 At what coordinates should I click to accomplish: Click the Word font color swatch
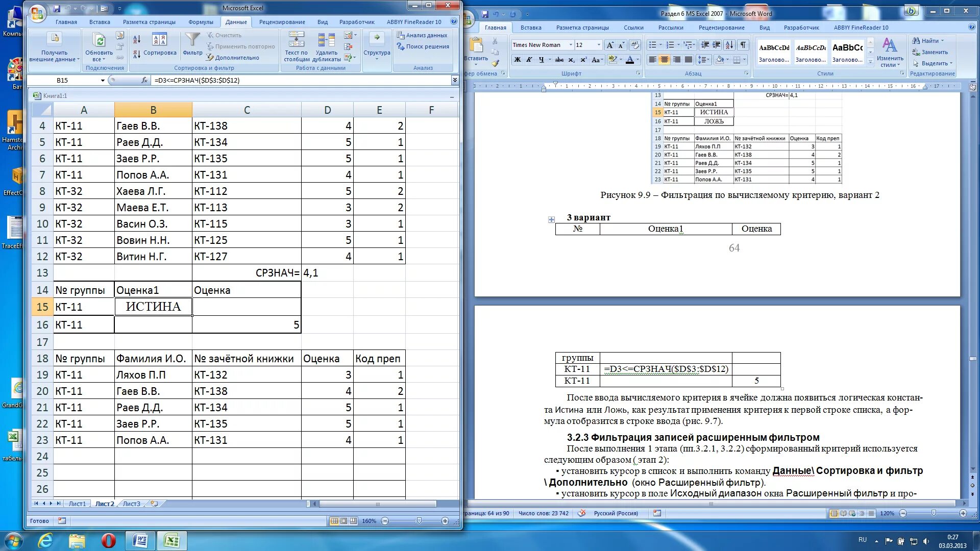pos(630,60)
